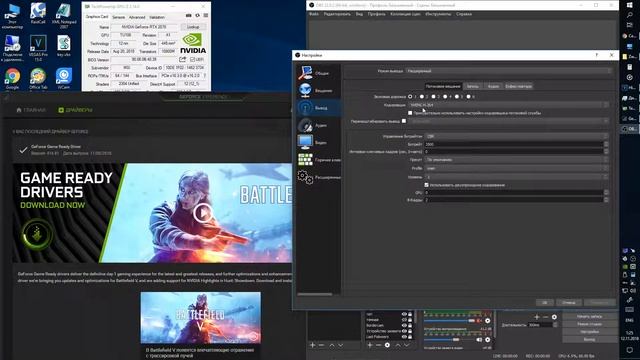Open the encoder dropdown showing NVENC H.264

coord(509,105)
